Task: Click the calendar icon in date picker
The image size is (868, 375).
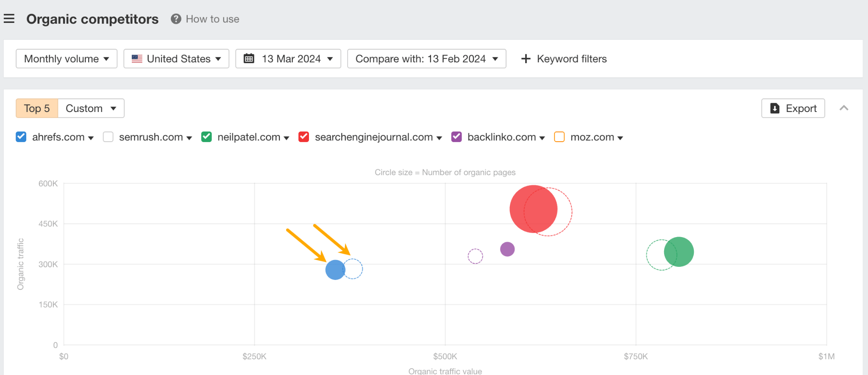Action: [249, 59]
